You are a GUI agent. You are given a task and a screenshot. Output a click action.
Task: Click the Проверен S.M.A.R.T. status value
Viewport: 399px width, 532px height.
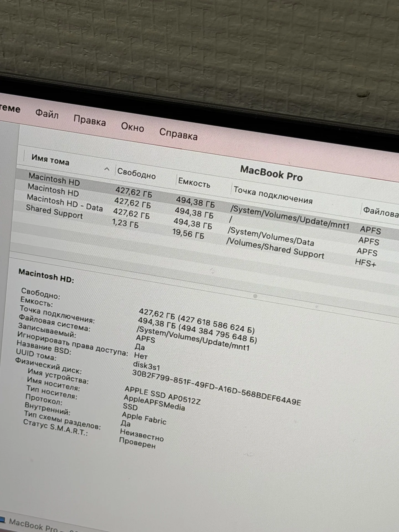(x=137, y=443)
